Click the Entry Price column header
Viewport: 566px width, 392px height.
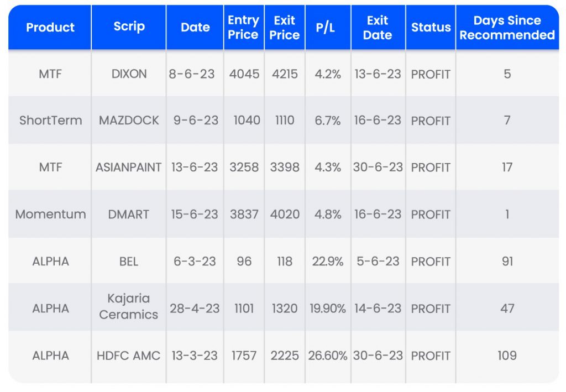click(243, 27)
